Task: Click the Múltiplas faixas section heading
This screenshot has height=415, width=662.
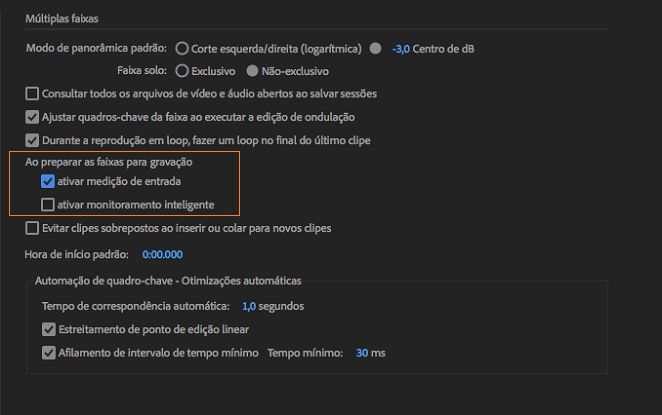Action: (x=62, y=19)
